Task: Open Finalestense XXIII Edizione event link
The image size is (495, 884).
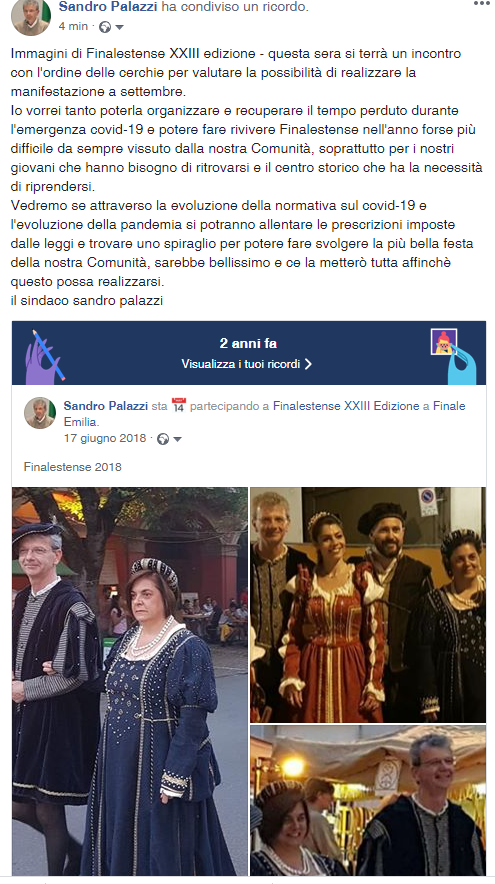Action: (x=346, y=406)
